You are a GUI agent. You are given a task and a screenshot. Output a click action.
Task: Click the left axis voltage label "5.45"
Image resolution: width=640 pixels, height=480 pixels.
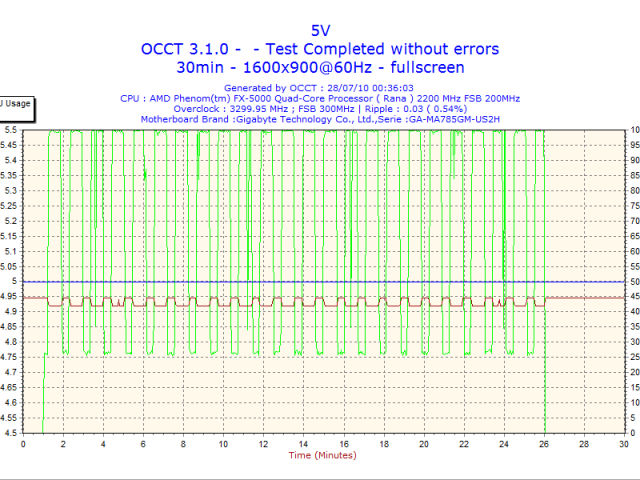coord(9,145)
